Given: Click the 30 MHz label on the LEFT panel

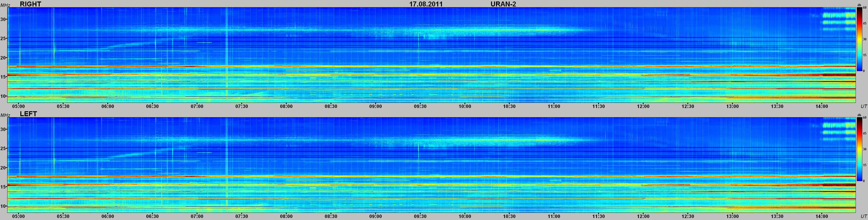Looking at the screenshot, I should point(3,130).
